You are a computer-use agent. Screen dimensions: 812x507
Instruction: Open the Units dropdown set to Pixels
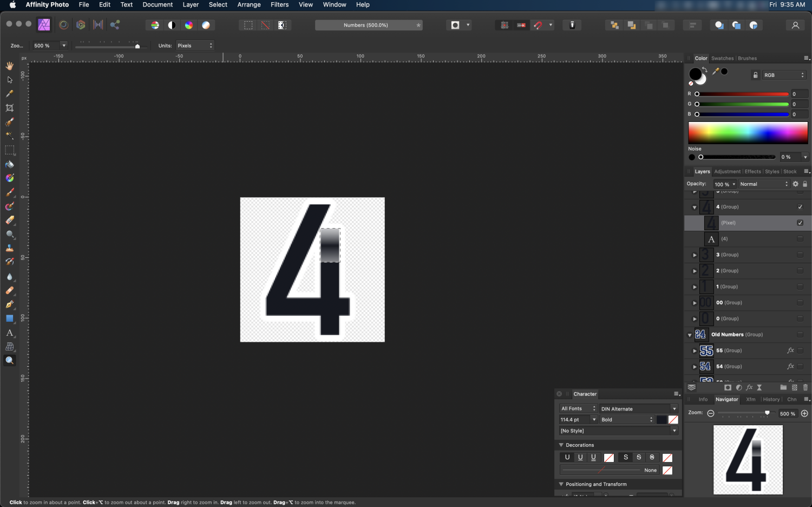pyautogui.click(x=195, y=45)
